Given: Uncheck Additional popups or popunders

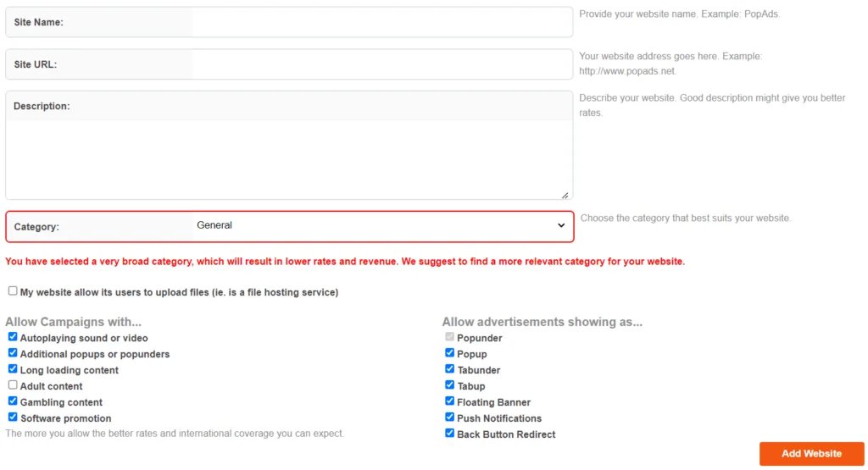Looking at the screenshot, I should tap(13, 353).
